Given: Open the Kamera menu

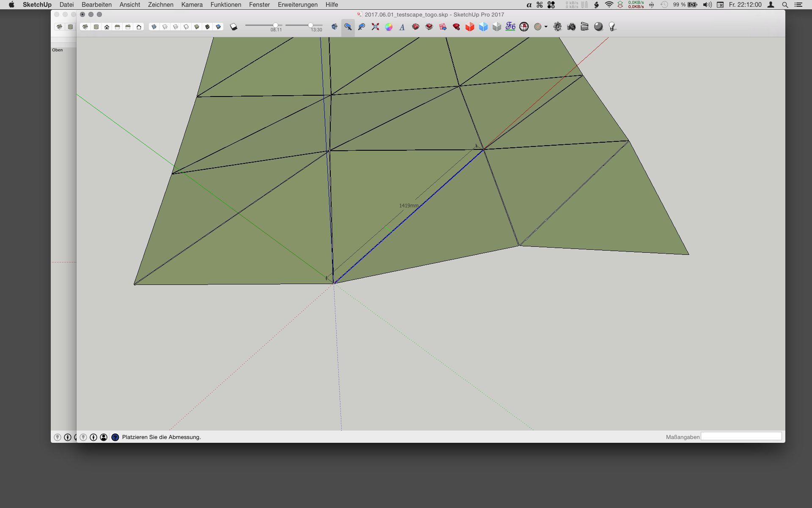Looking at the screenshot, I should (192, 5).
